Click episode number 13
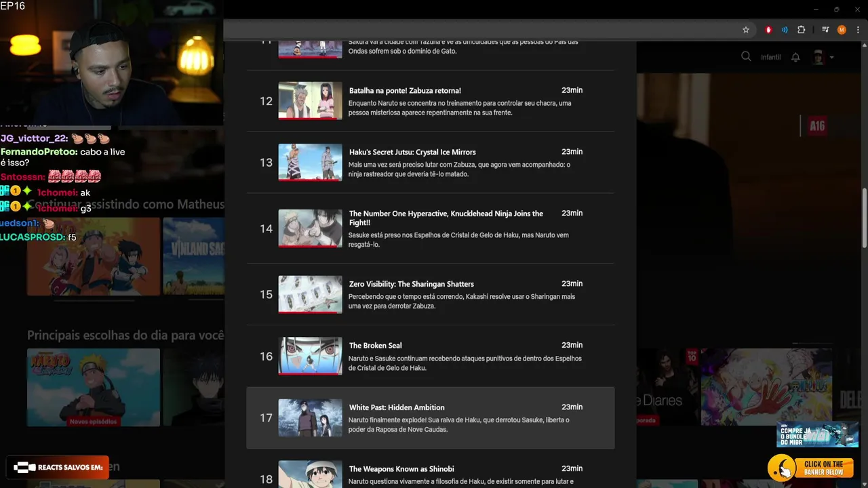The width and height of the screenshot is (868, 488). pos(266,163)
